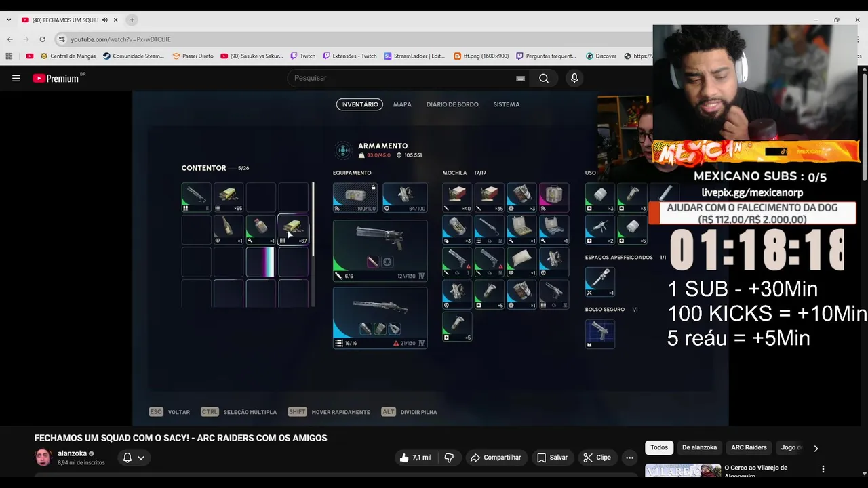
Task: Mute the tab via speaker icon
Action: point(104,20)
